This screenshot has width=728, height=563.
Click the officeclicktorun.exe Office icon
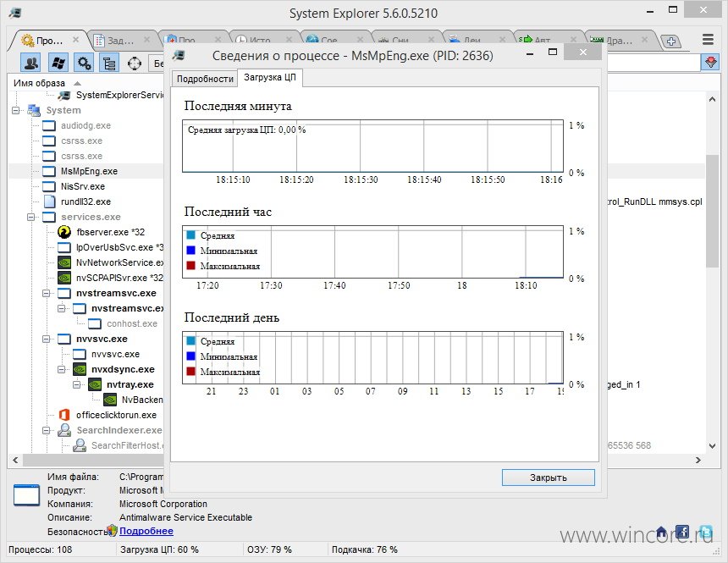tap(64, 415)
